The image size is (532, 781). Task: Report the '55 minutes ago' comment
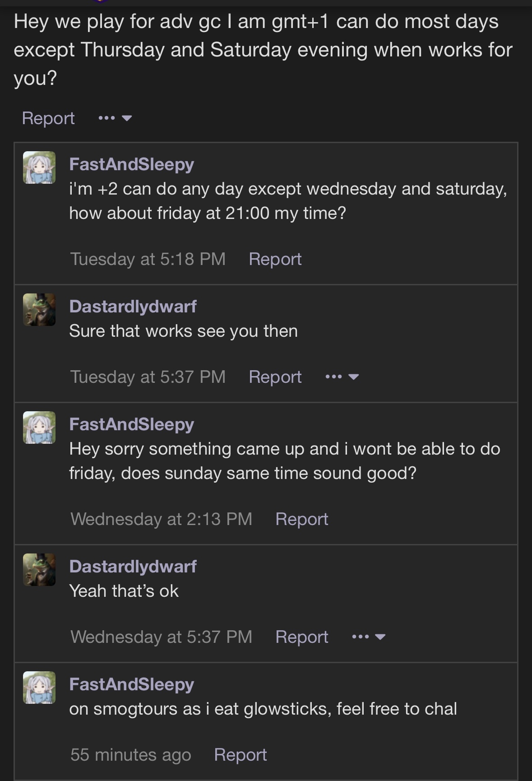[x=240, y=755]
